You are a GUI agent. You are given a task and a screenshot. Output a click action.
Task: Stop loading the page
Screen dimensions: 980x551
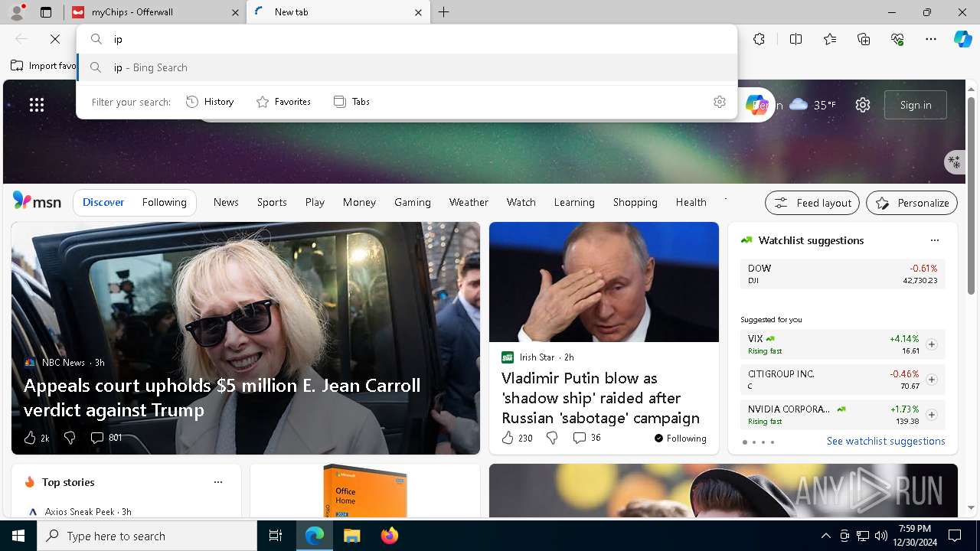[55, 39]
